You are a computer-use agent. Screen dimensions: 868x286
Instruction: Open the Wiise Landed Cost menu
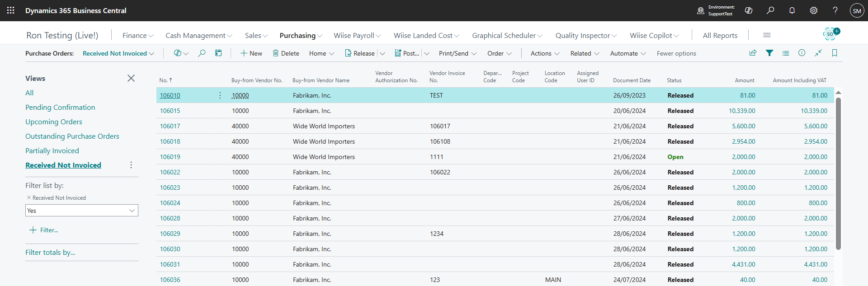coord(426,35)
